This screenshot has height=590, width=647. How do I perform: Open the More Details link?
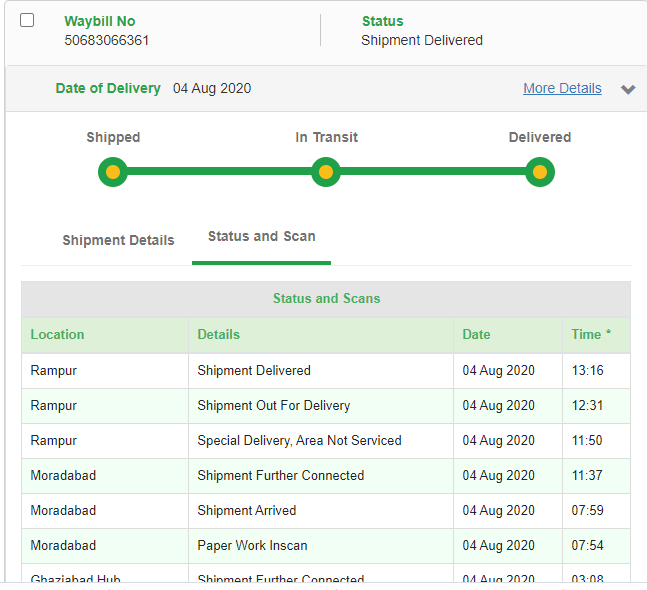[x=562, y=88]
